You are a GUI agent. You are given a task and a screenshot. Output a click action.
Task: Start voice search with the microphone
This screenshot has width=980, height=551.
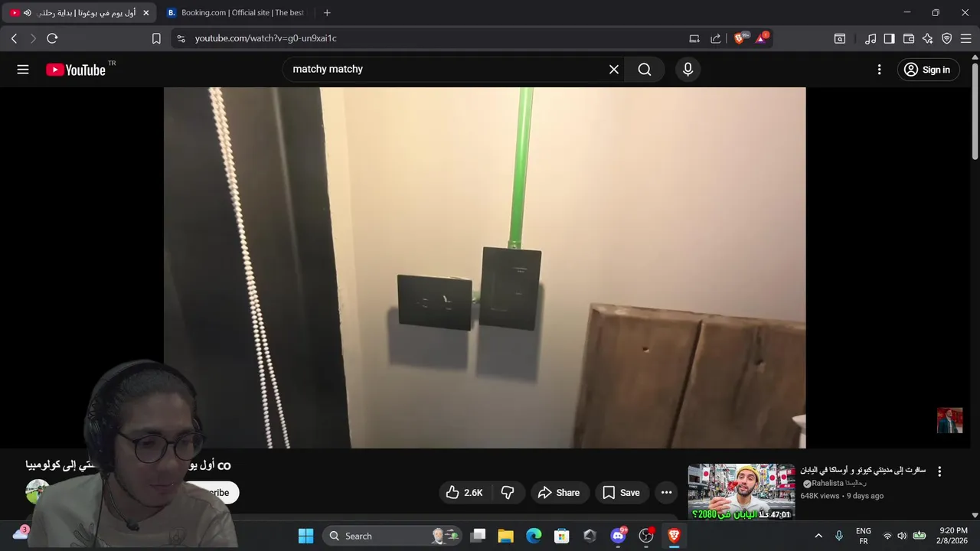(688, 70)
